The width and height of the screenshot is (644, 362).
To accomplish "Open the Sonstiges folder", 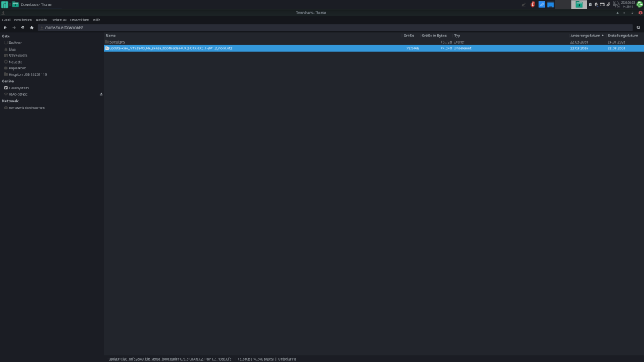I will point(117,42).
